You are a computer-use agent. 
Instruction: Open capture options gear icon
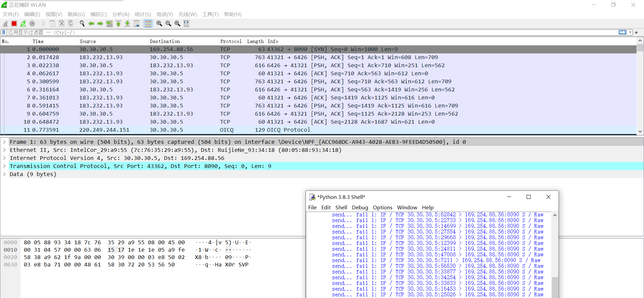32,24
